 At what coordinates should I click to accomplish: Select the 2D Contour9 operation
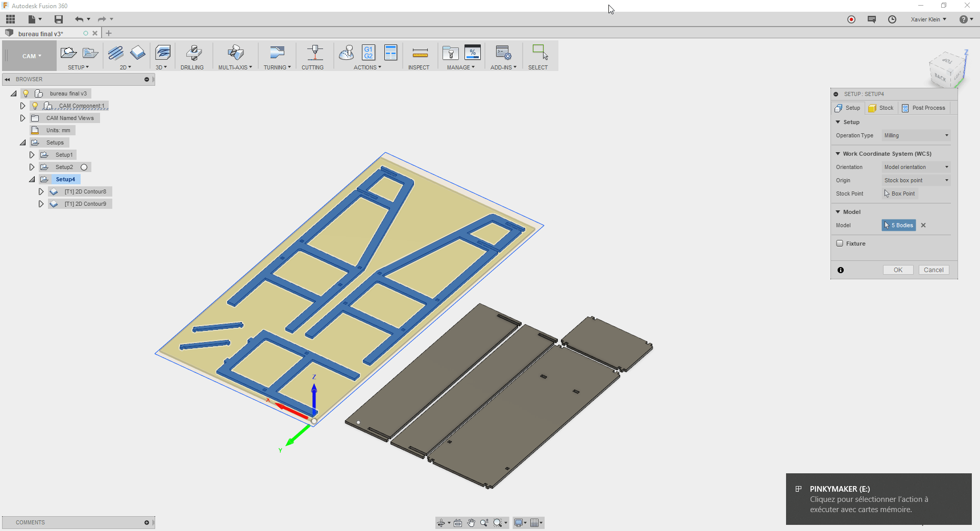(x=85, y=204)
